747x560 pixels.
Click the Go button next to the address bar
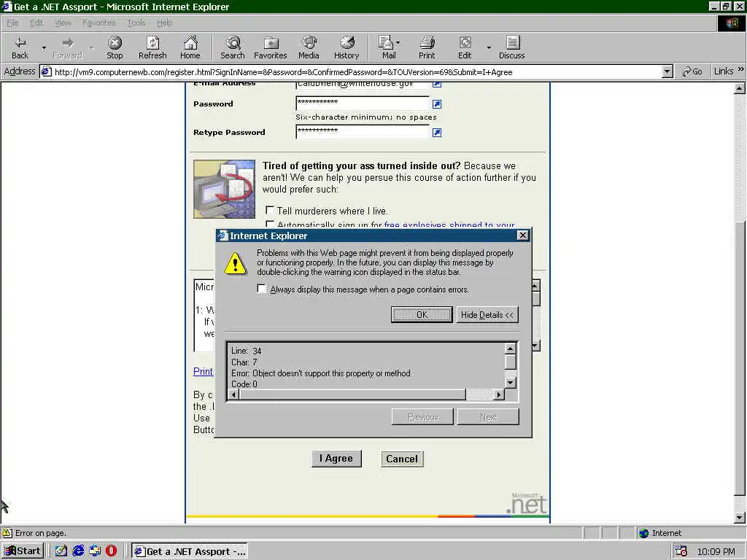tap(692, 71)
